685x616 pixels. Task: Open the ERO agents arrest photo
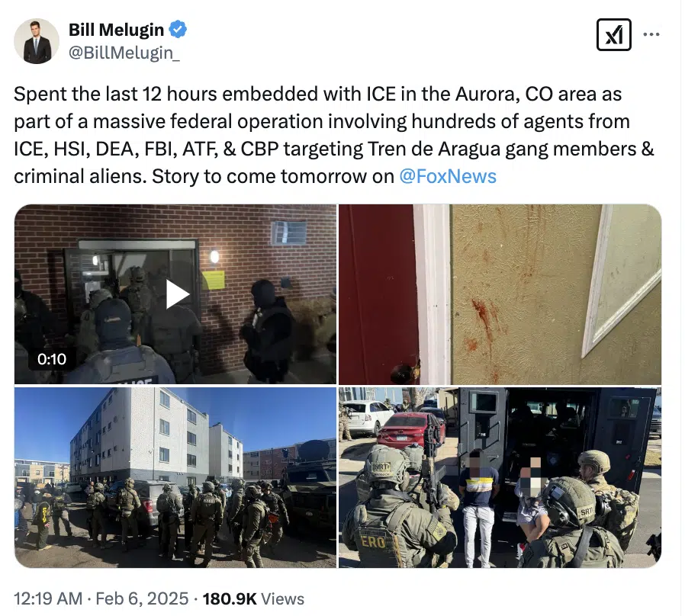click(500, 477)
